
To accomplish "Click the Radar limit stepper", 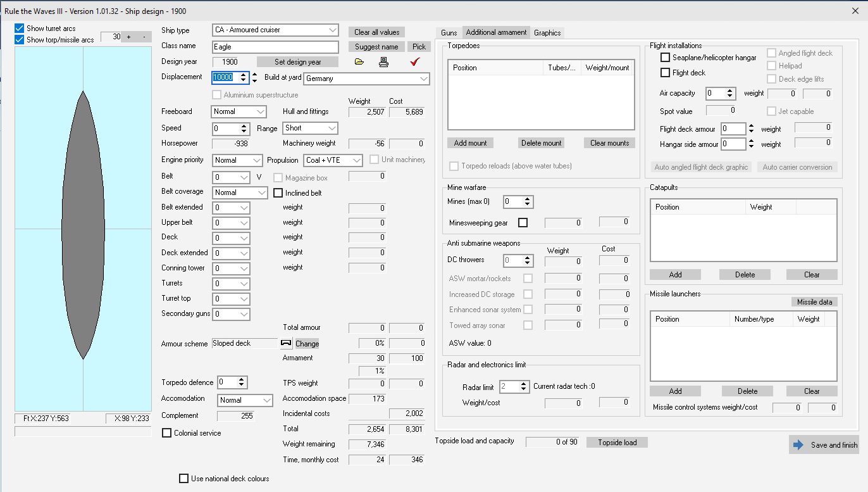I will (514, 386).
